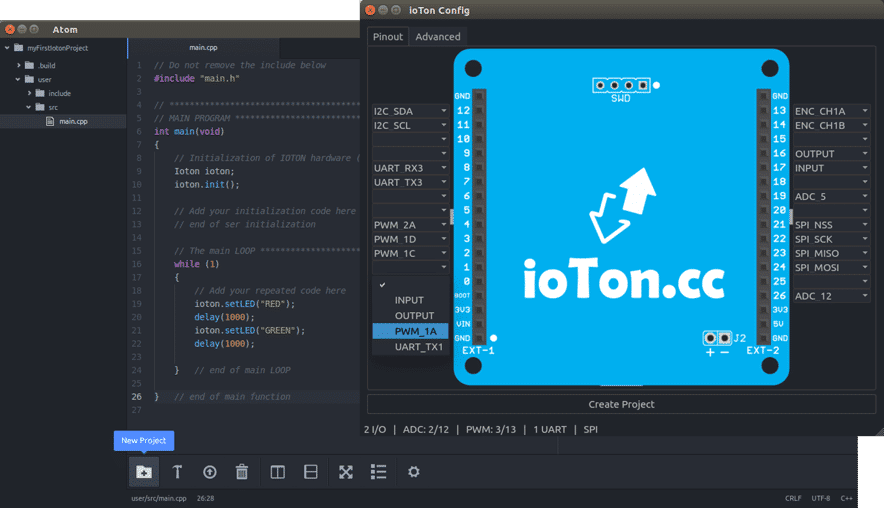Collapse the src folder
The height and width of the screenshot is (508, 884).
[x=29, y=107]
